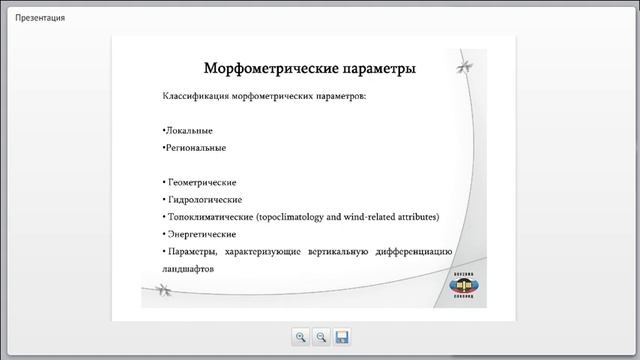Click the slide heading 'Морфометрические параметры'
This screenshot has height=360, width=640.
coord(310,68)
